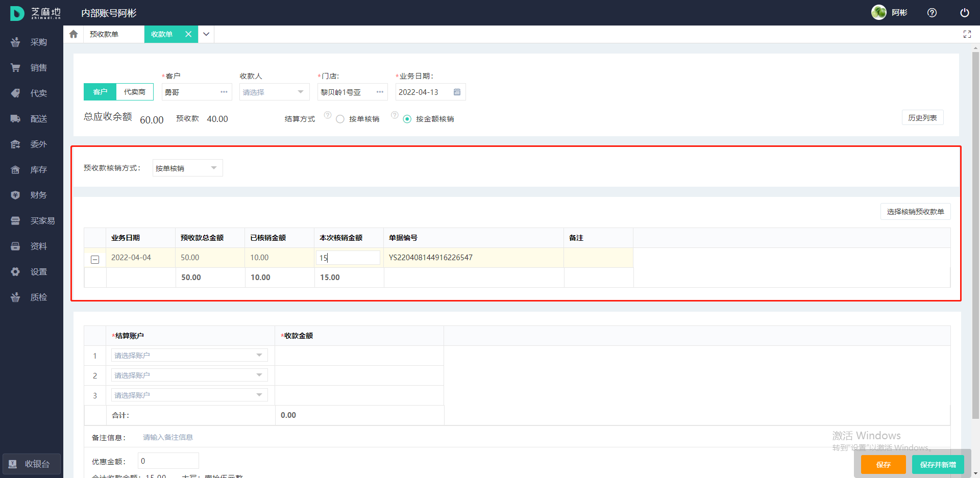Click row 1 收款金额 cell

359,356
